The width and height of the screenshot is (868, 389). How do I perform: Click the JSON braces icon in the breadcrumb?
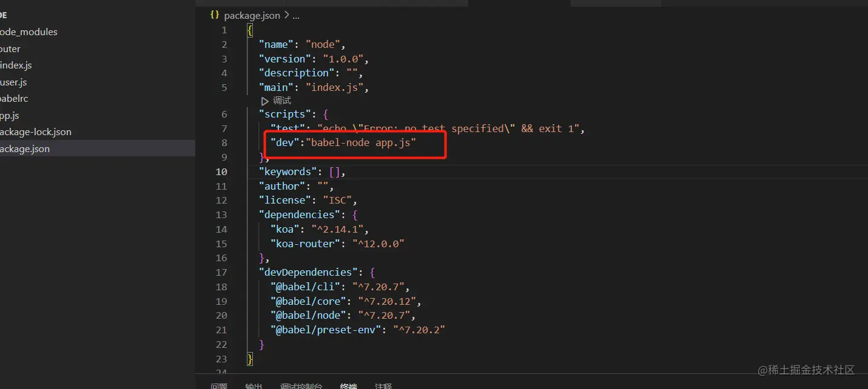[x=215, y=15]
